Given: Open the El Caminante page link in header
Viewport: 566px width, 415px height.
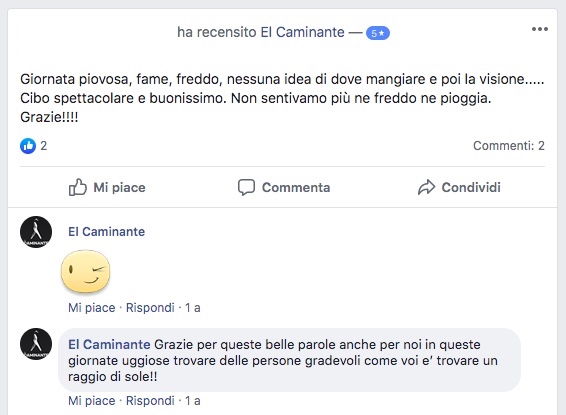Looking at the screenshot, I should coord(302,32).
